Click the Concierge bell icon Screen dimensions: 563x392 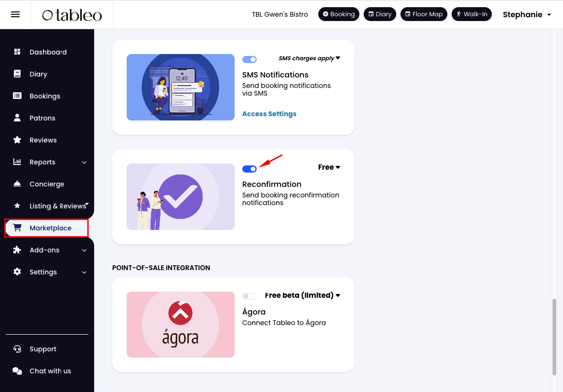point(17,184)
